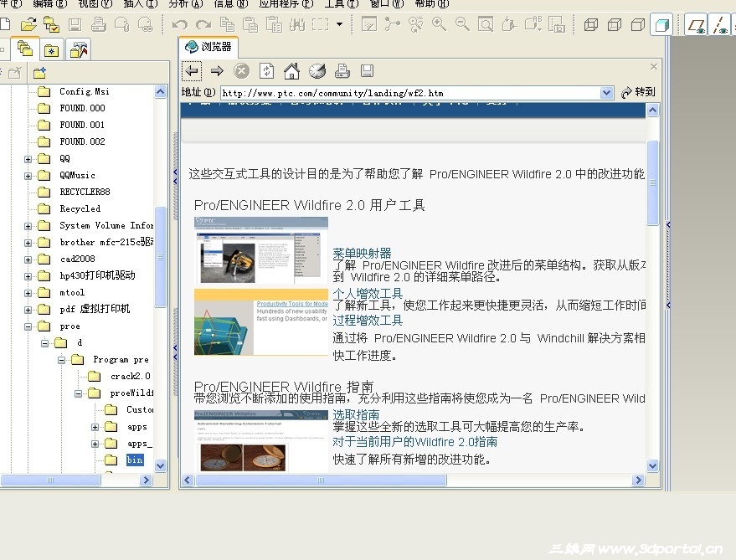Viewport: 736px width, 560px height.
Task: Expand the apps folder
Action: pos(95,427)
